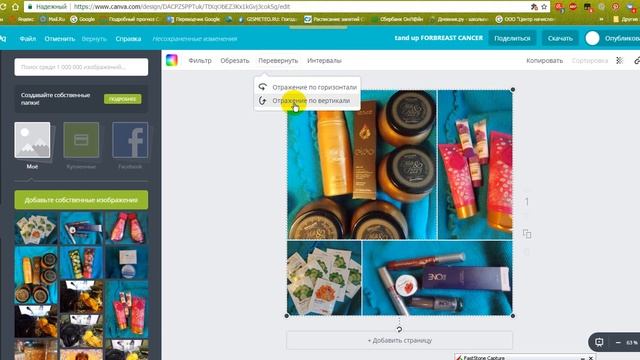Click the browser home icon

(15, 7)
